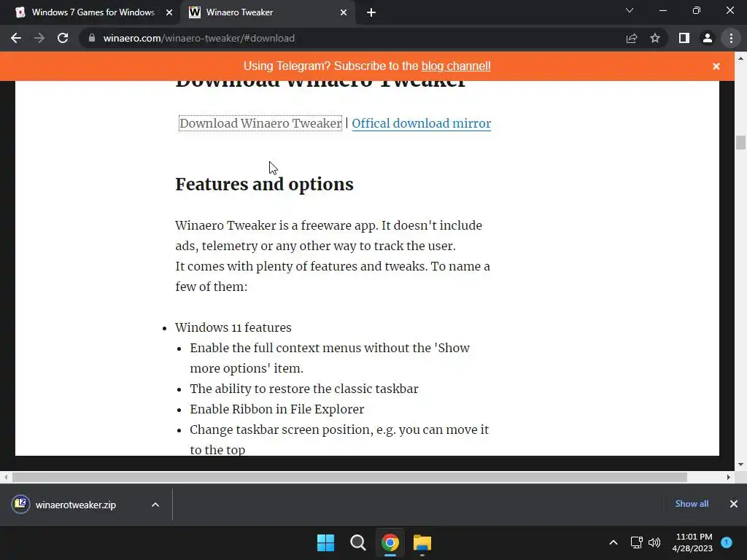Click 'Enable Ribbon in File Explorer' text
This screenshot has width=747, height=560.
(x=276, y=410)
